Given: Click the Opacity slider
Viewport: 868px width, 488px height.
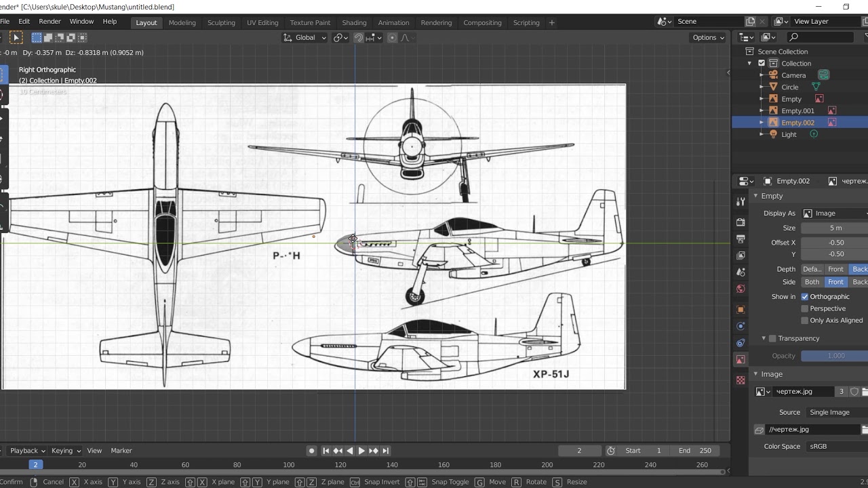Looking at the screenshot, I should [835, 356].
